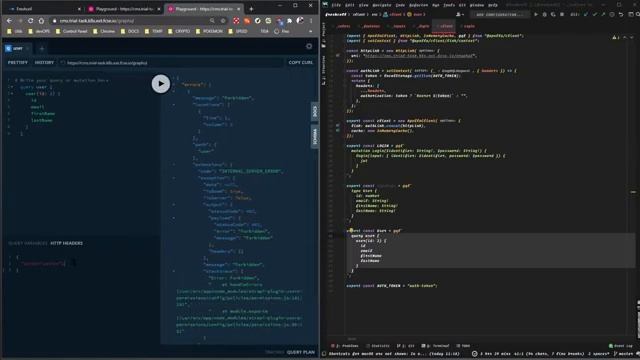This screenshot has width=640, height=360.
Task: Open Git history clock icon in IDE
Action: [612, 14]
